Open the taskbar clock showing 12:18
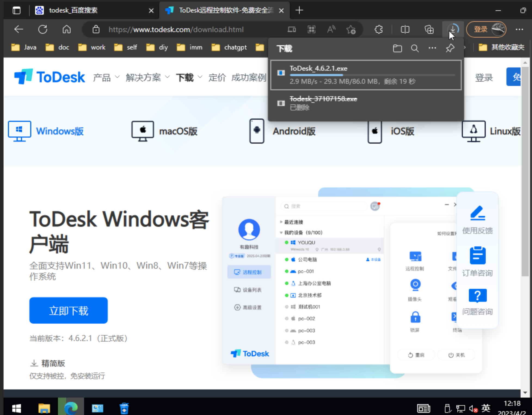Viewport: 532px width, 415px height. coord(512,408)
